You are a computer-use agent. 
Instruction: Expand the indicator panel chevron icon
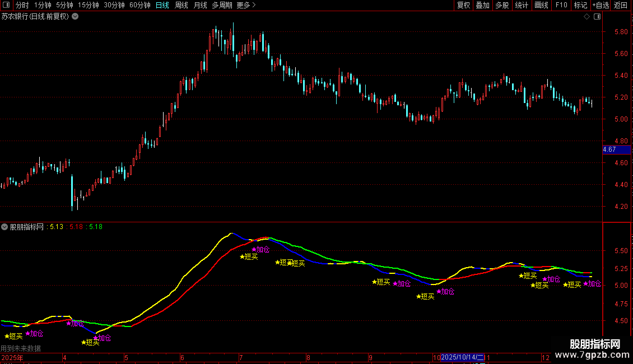tap(4, 227)
